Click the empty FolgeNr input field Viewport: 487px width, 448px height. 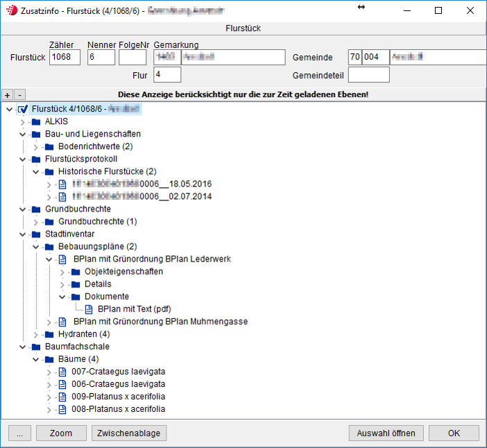(133, 57)
